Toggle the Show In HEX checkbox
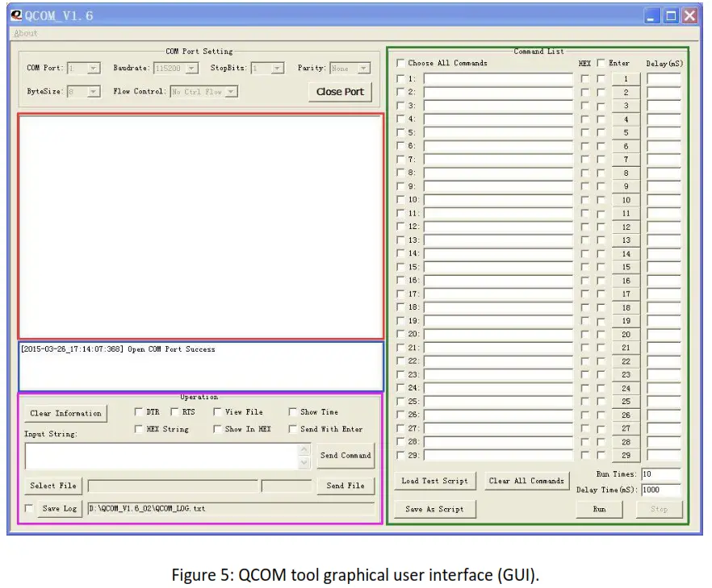The height and width of the screenshot is (588, 712). [x=217, y=429]
